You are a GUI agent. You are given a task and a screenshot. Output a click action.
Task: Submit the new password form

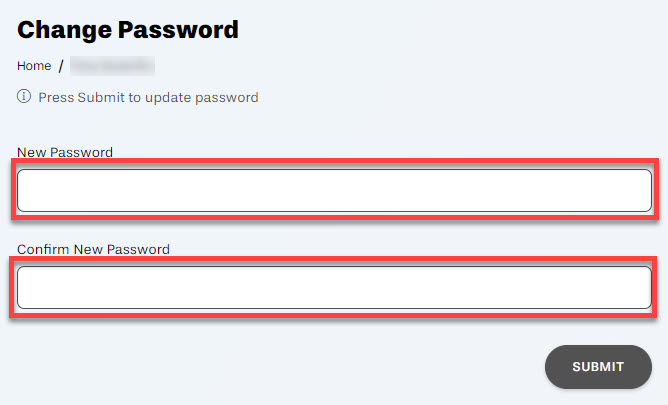(598, 367)
